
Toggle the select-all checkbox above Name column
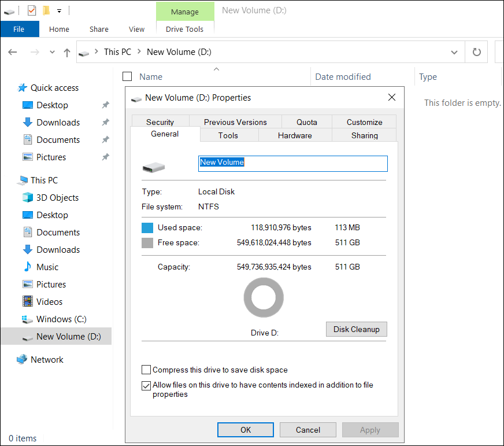pyautogui.click(x=125, y=76)
